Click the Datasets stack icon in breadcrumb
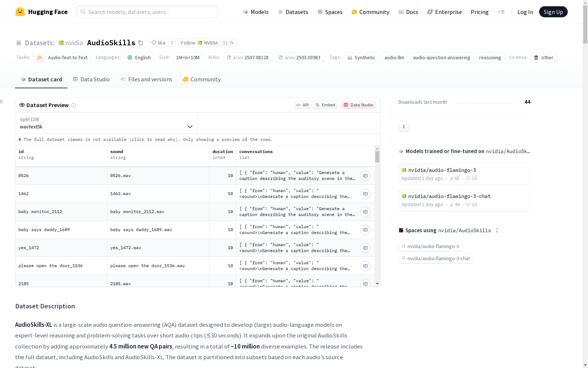The height and width of the screenshot is (368, 588). [19, 43]
